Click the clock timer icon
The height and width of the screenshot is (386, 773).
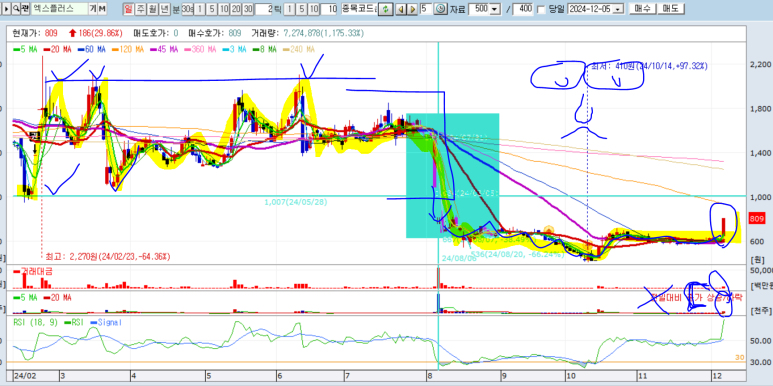[440, 9]
